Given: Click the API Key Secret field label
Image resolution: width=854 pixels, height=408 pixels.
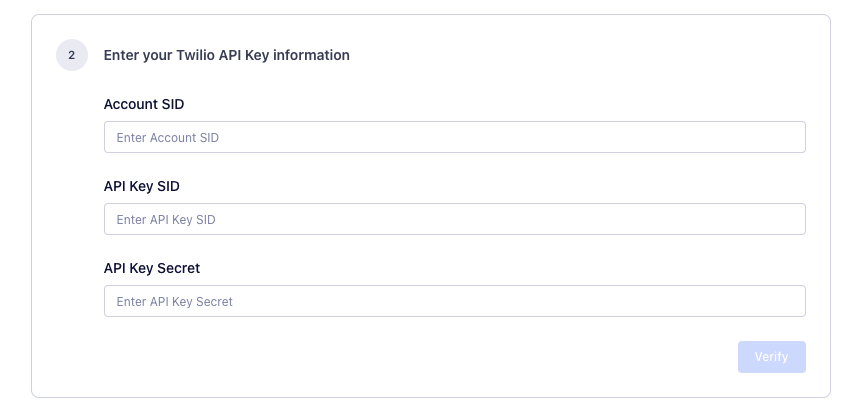Looking at the screenshot, I should (x=152, y=268).
